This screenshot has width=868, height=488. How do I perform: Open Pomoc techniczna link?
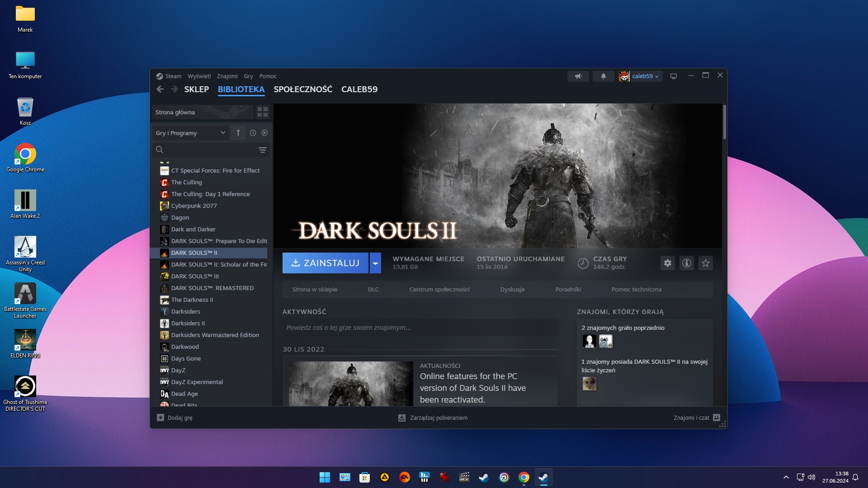pyautogui.click(x=636, y=290)
